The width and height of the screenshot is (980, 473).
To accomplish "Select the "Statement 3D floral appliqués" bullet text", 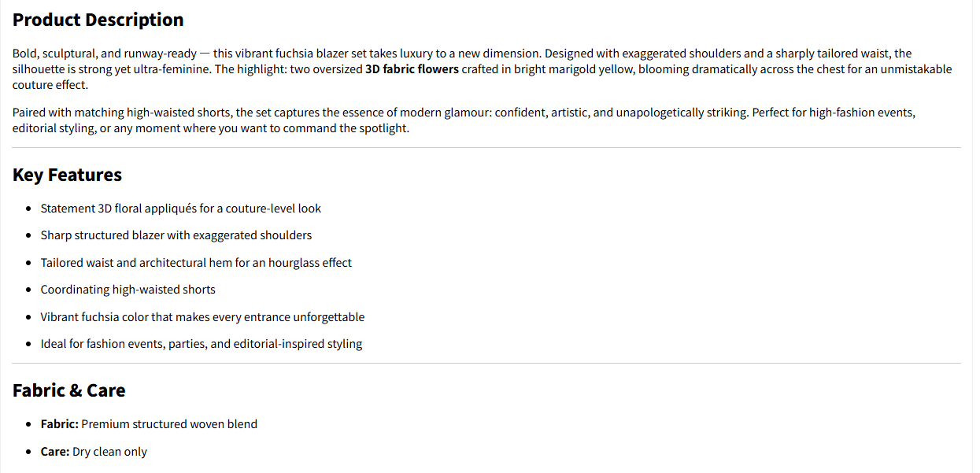I will pos(181,209).
